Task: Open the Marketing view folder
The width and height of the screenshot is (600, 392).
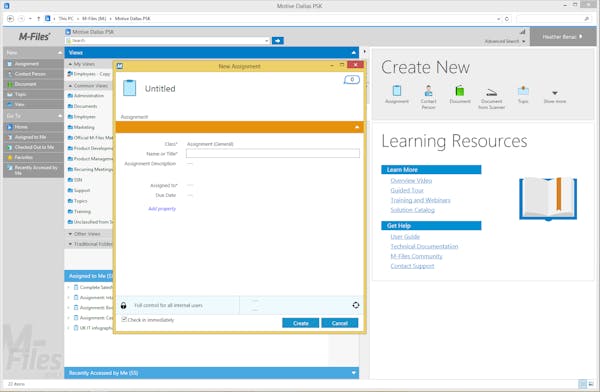Action: 81,127
